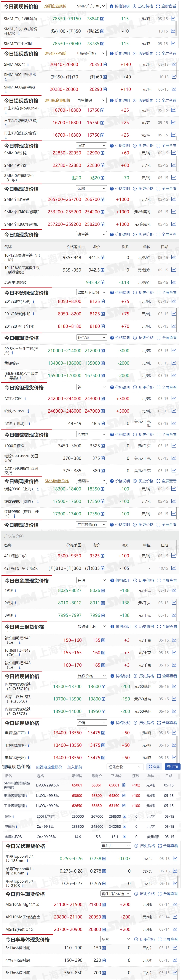
Task: Click calendar icon beside 78840 copper average
Action: [x=102, y=19]
